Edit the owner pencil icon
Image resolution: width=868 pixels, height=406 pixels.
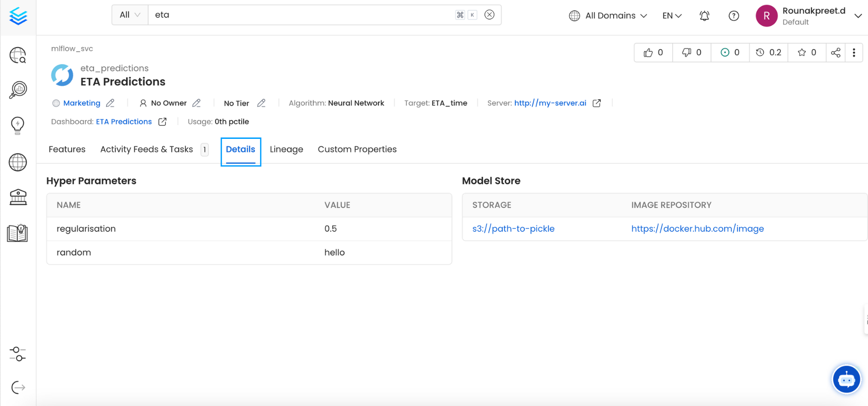[196, 103]
